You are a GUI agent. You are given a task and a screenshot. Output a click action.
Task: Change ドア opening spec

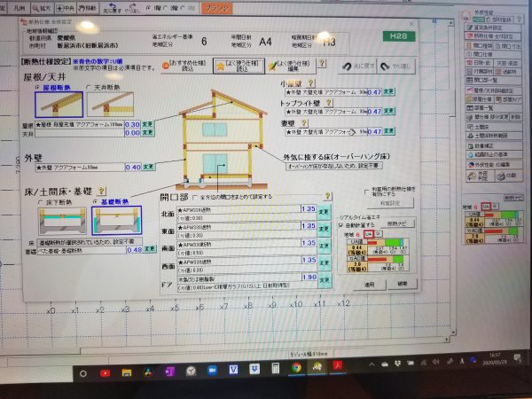pos(325,280)
